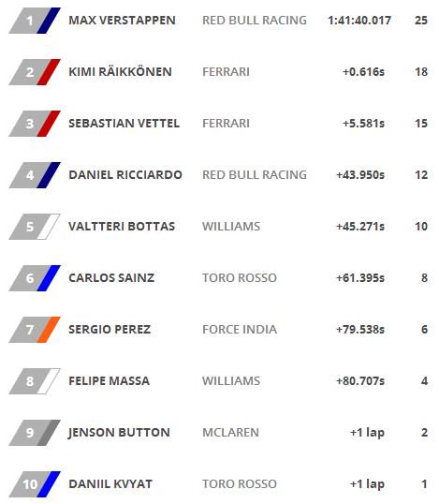
Task: Open the Williams team label beside Bottas
Action: click(231, 227)
